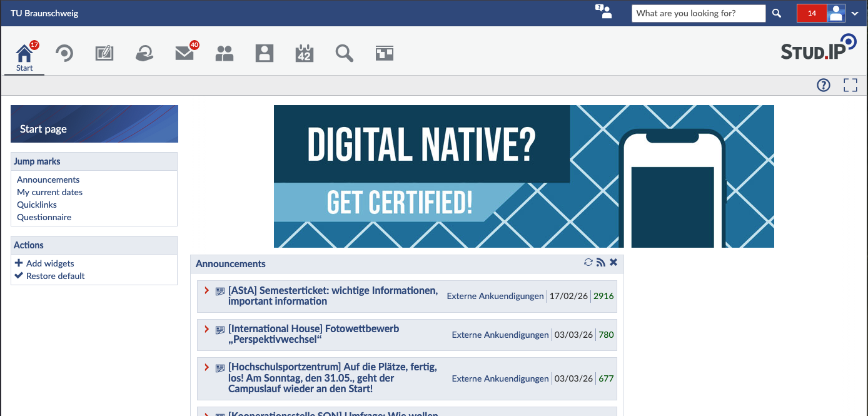Open the Community people icon
Screen dimensions: 868x416
pos(224,54)
